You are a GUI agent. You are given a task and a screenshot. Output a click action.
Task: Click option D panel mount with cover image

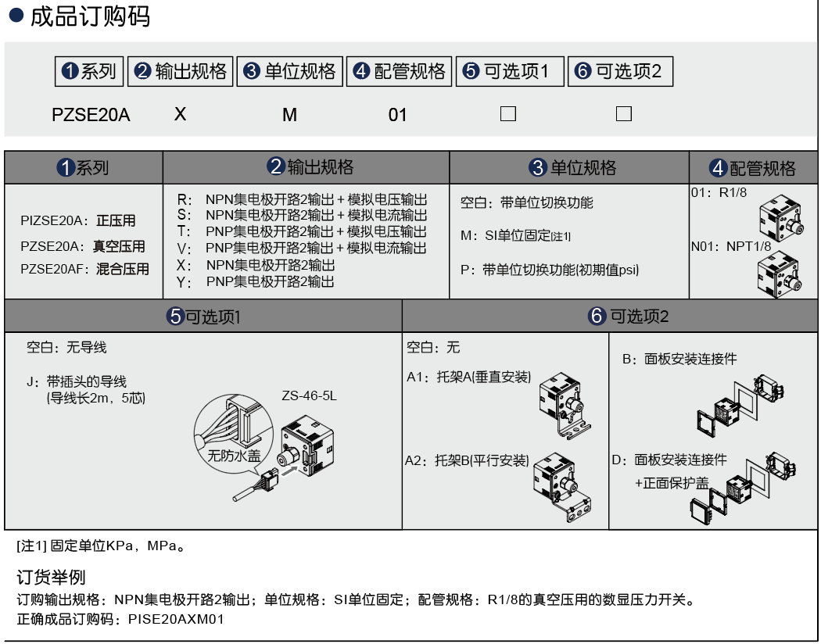pyautogui.click(x=744, y=488)
